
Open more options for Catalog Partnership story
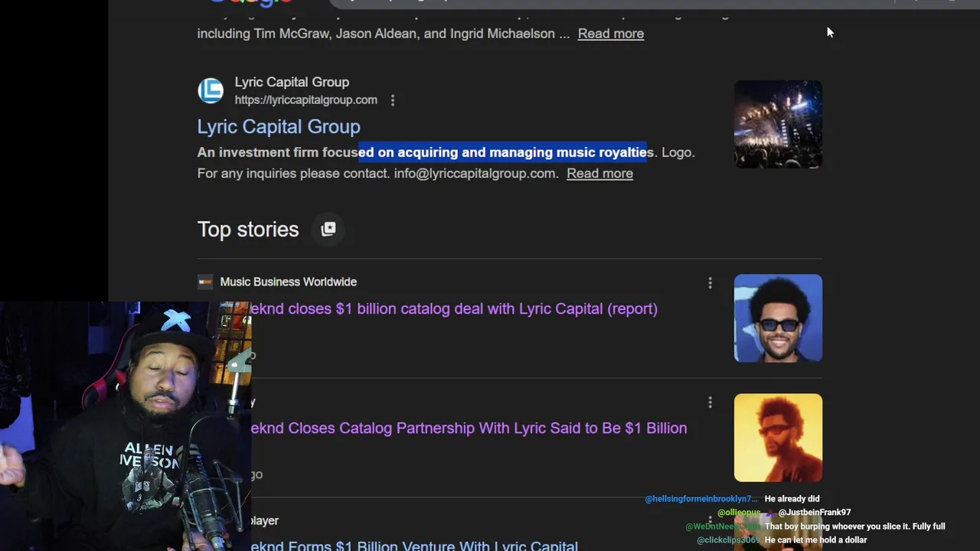click(x=710, y=403)
